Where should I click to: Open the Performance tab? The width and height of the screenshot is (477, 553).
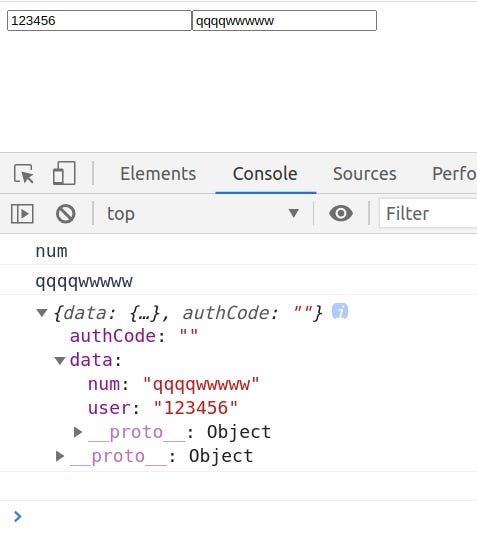[454, 174]
